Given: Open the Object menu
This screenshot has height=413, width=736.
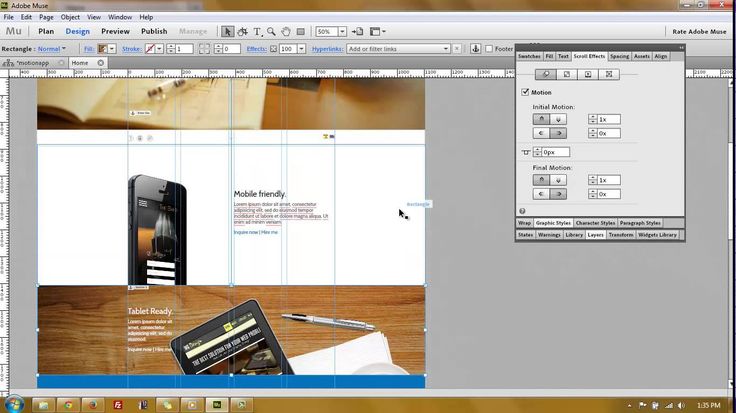Looking at the screenshot, I should click(70, 17).
